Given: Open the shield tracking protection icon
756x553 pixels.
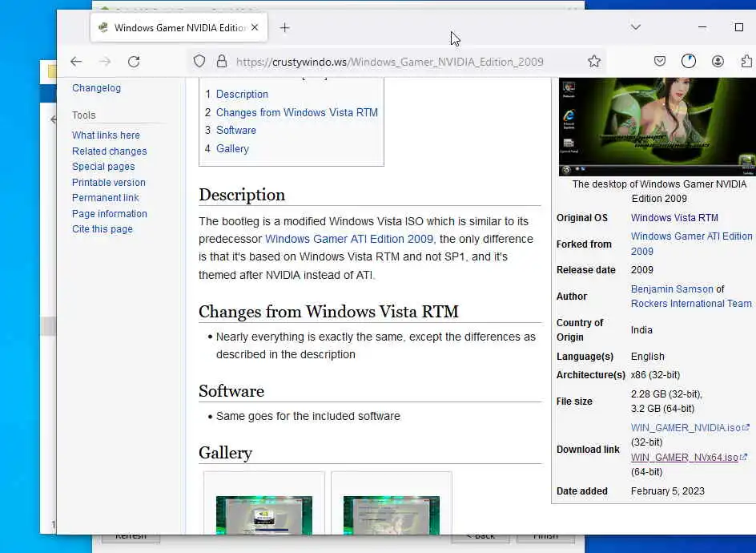Looking at the screenshot, I should pyautogui.click(x=199, y=61).
